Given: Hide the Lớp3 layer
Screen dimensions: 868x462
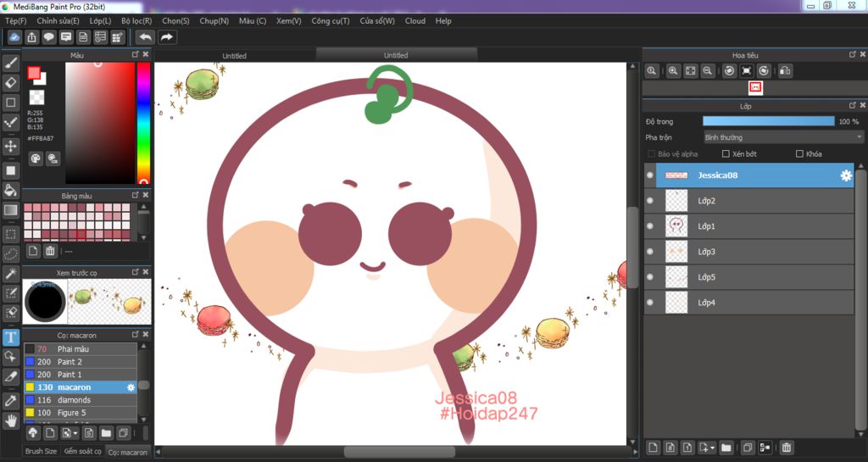Looking at the screenshot, I should [650, 252].
